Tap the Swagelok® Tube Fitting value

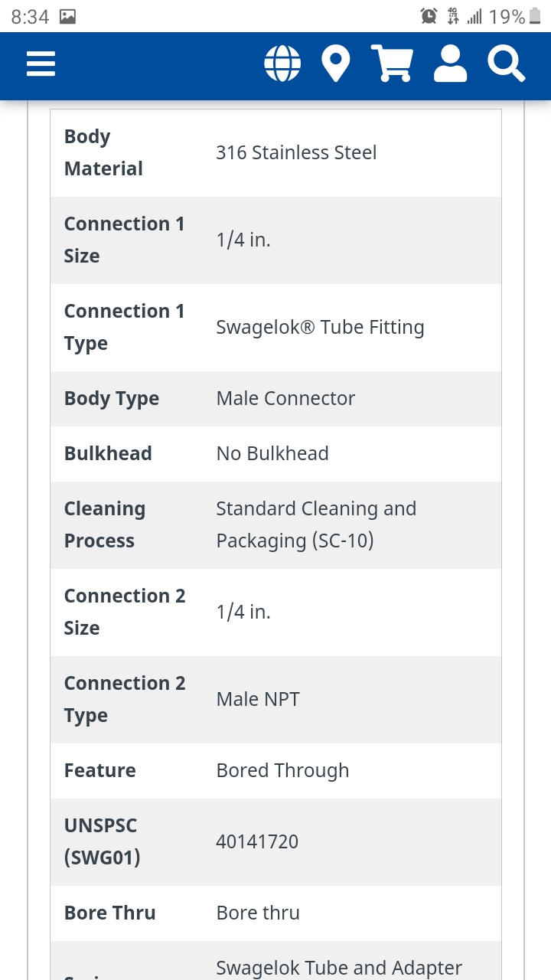click(320, 327)
